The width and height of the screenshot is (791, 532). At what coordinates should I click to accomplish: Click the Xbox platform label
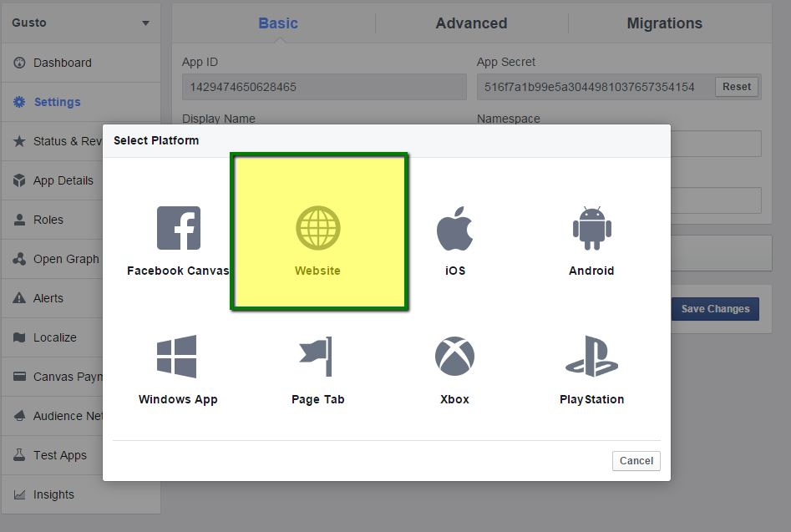(x=454, y=399)
